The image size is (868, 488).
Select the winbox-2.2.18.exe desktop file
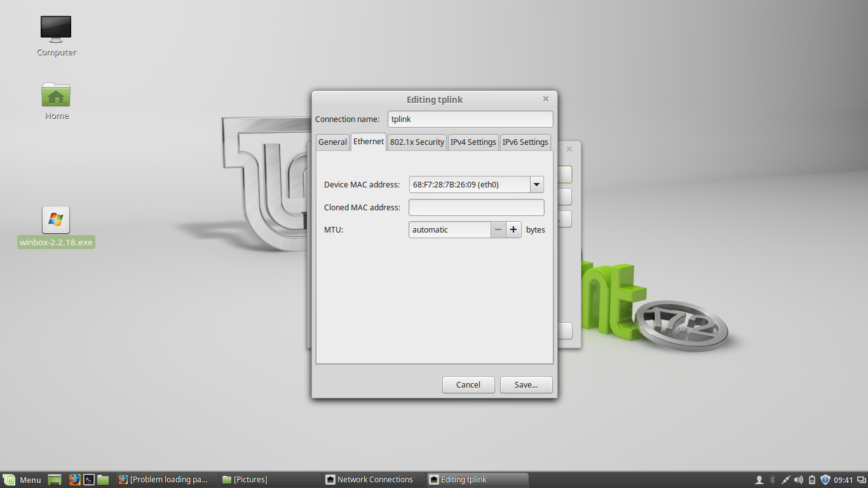click(56, 227)
